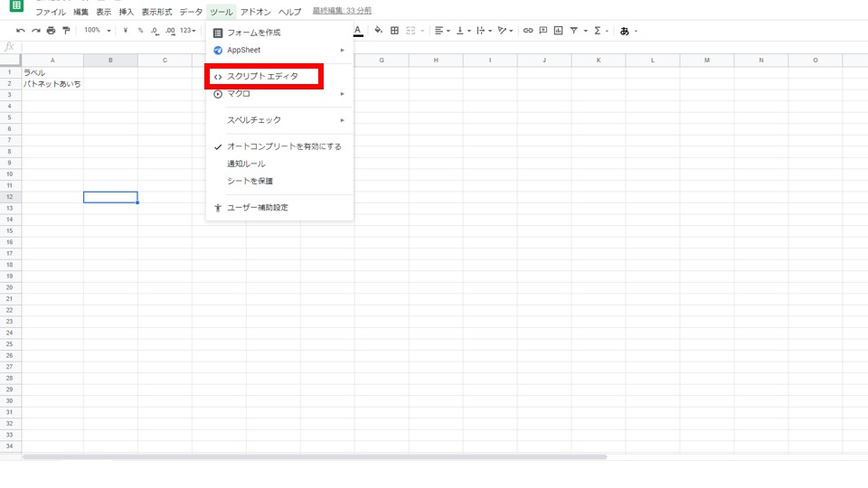Toggle オートコンプリートを有効にする checkmark option

coord(284,146)
